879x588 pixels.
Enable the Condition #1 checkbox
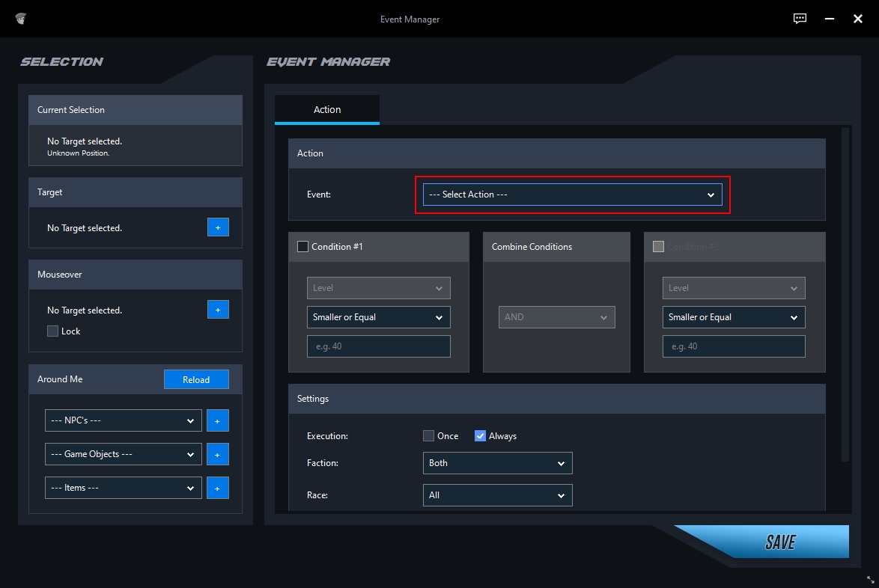tap(302, 246)
